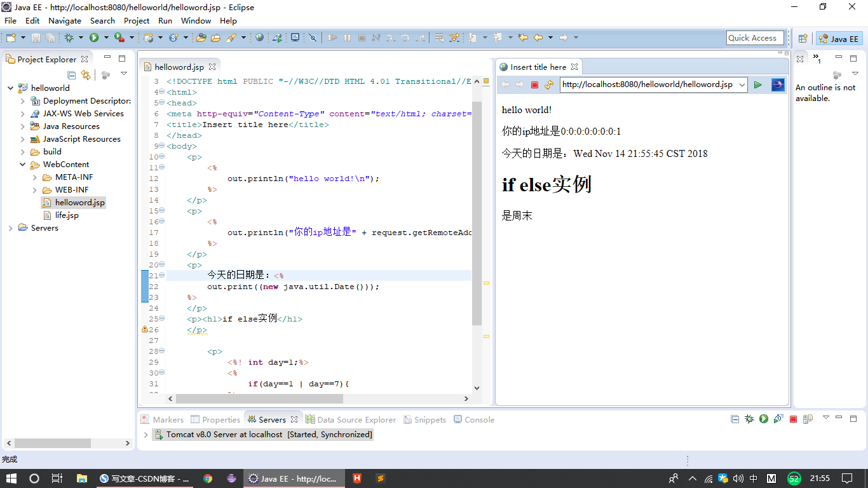The height and width of the screenshot is (488, 868).
Task: Switch to the Snippets tab
Action: 424,419
